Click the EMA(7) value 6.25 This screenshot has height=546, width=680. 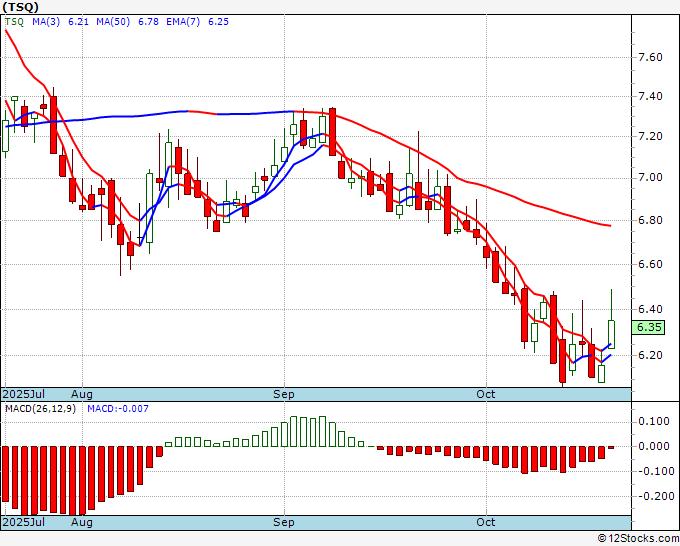click(218, 22)
